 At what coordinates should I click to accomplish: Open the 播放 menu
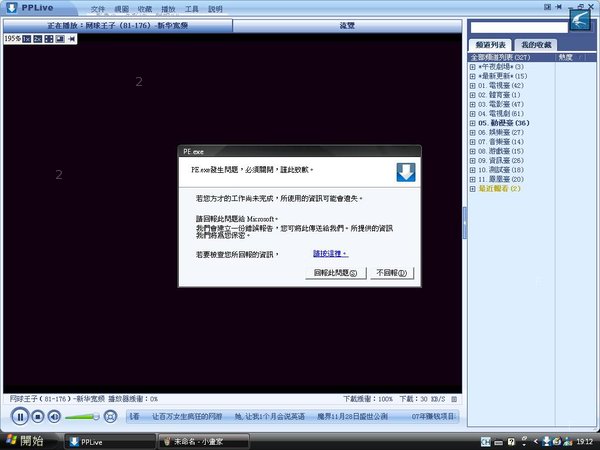click(x=168, y=9)
